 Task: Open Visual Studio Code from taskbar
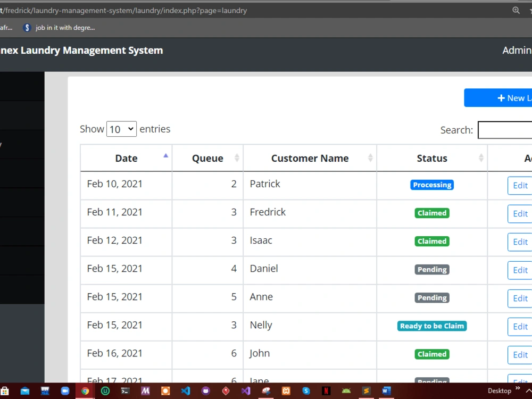pos(186,391)
